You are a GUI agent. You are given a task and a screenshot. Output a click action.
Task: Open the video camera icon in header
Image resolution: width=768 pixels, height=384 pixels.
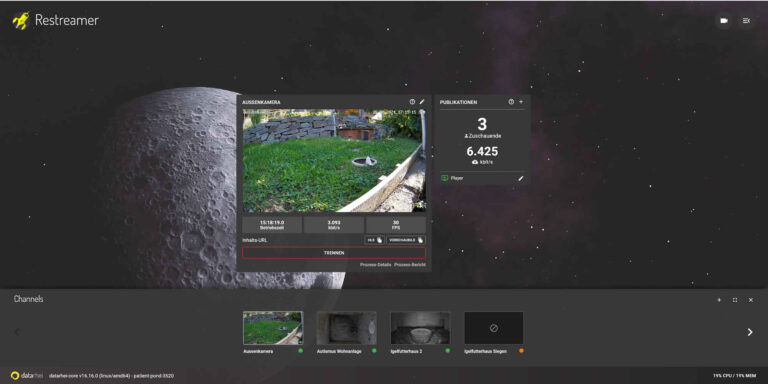(x=723, y=21)
